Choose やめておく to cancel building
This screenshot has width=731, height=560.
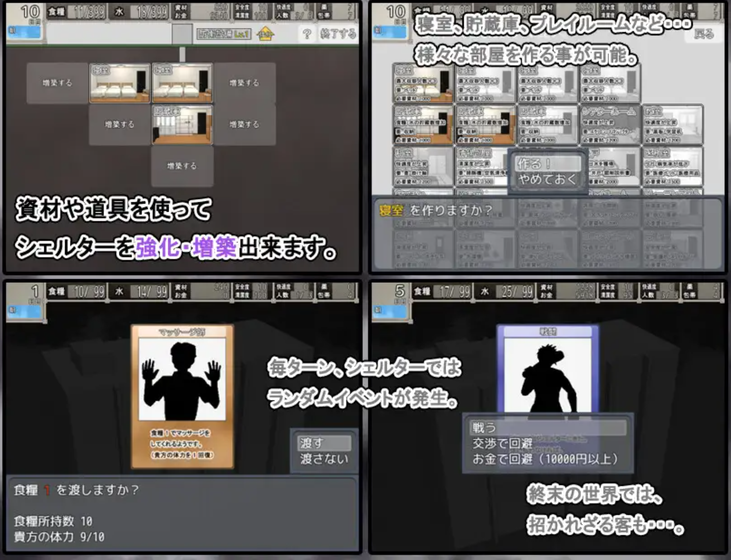547,179
